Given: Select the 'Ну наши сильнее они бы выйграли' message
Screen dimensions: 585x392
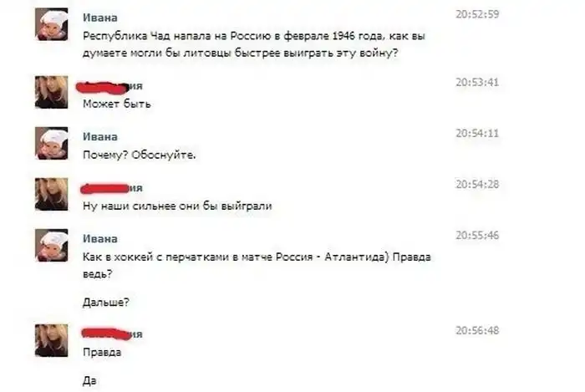Looking at the screenshot, I should tap(177, 206).
